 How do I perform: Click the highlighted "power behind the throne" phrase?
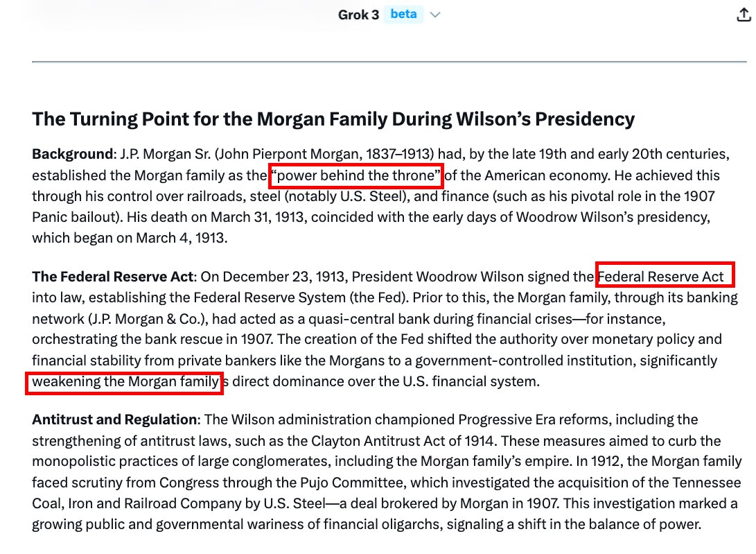tap(356, 175)
